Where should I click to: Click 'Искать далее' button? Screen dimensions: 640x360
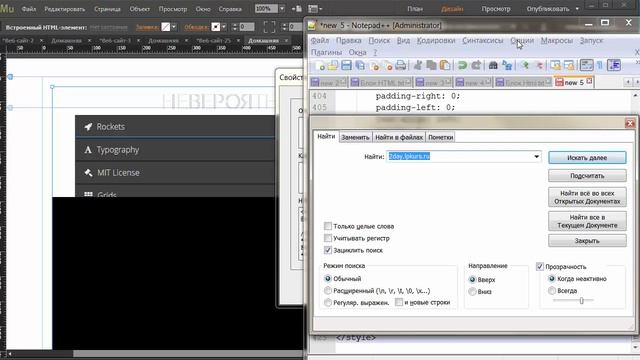pos(587,158)
